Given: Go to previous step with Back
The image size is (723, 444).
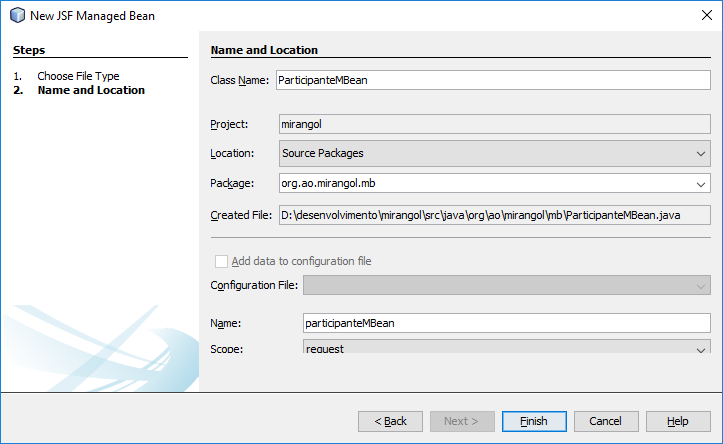Looking at the screenshot, I should 390,421.
